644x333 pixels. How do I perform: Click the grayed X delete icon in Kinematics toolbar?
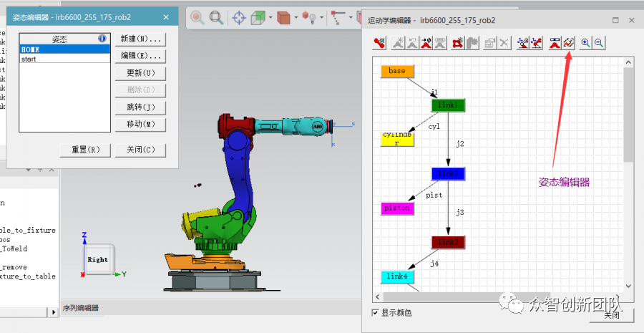click(504, 43)
